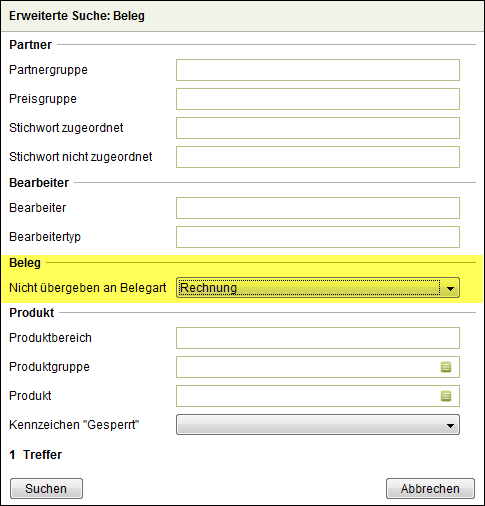Click into the Stichwort nicht zugeordnet field
The height and width of the screenshot is (506, 485).
point(318,157)
